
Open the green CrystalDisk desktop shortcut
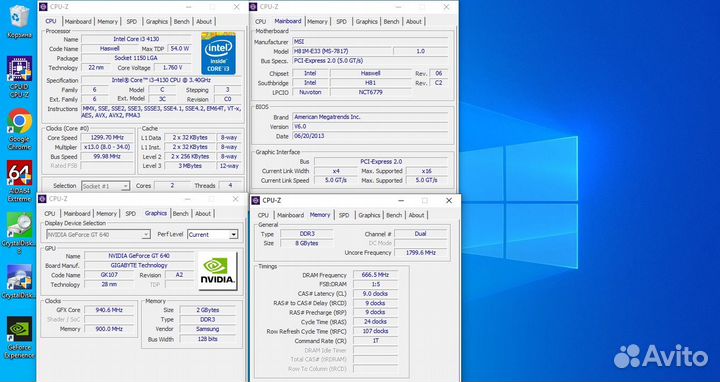pyautogui.click(x=19, y=233)
